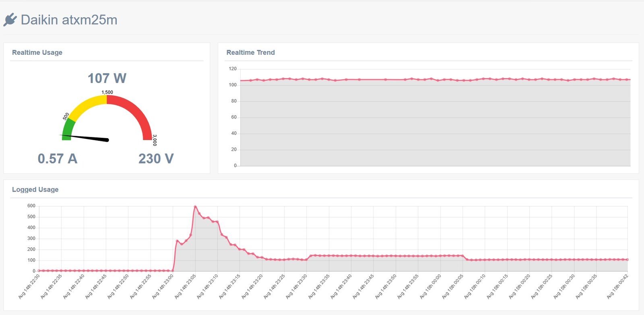Click the 1,500 gauge label
The width and height of the screenshot is (644, 315).
107,92
